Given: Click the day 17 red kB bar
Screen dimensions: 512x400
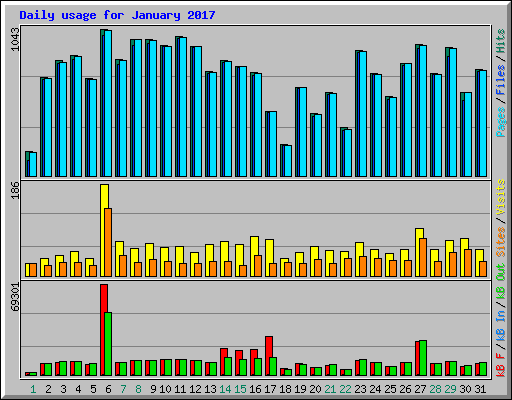Looking at the screenshot, I should tap(268, 356).
